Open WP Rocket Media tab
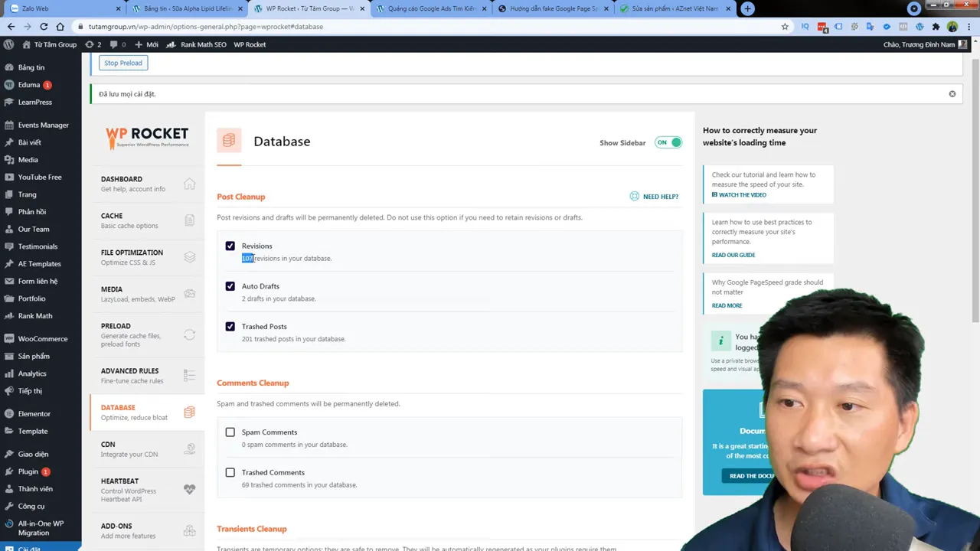 click(147, 294)
